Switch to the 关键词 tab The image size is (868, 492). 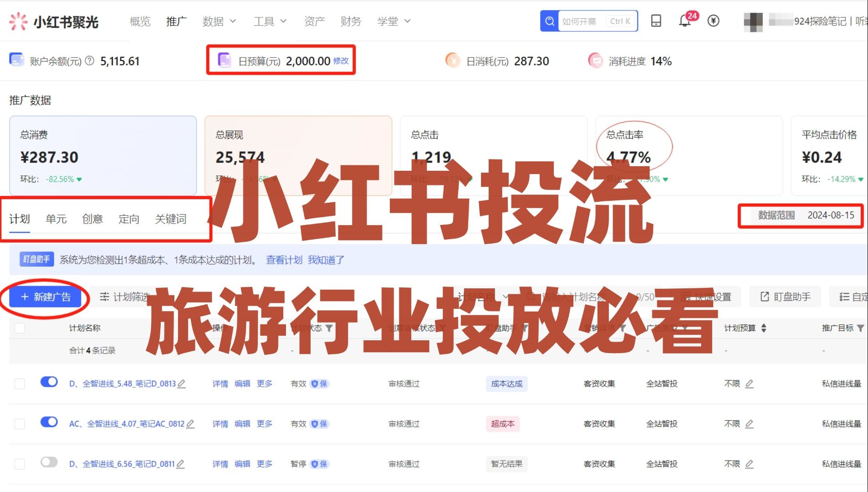click(x=171, y=219)
